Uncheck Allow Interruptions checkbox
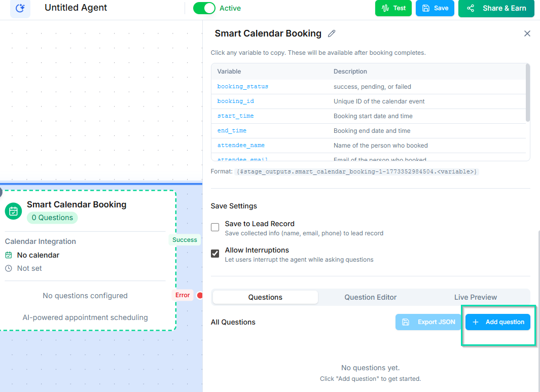The image size is (540, 392). (215, 254)
